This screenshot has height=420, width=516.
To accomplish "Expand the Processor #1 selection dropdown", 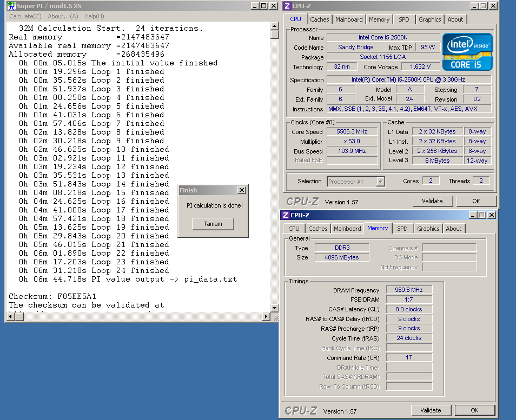I will 381,182.
